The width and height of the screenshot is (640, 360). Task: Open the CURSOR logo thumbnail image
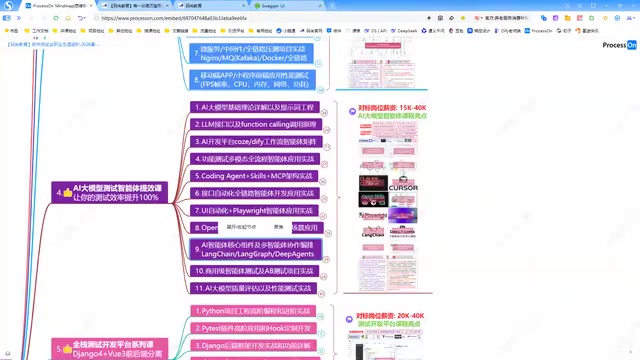[403, 184]
